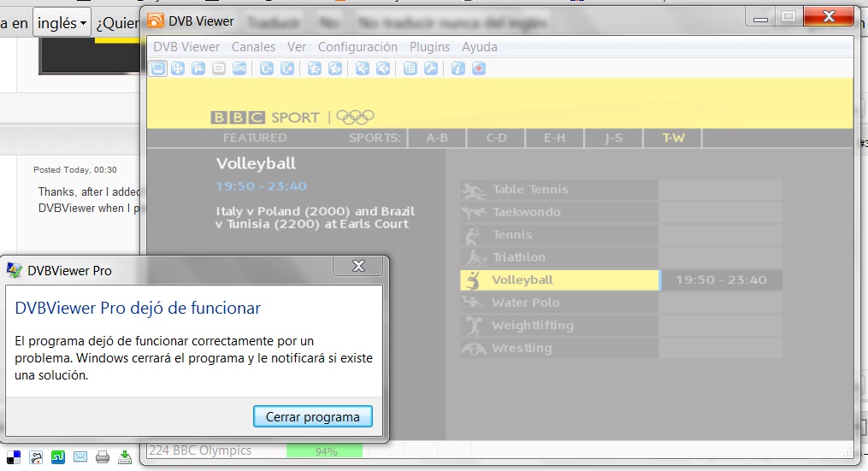Click the teletext lines toolbar icon
The image size is (868, 471).
tap(219, 69)
